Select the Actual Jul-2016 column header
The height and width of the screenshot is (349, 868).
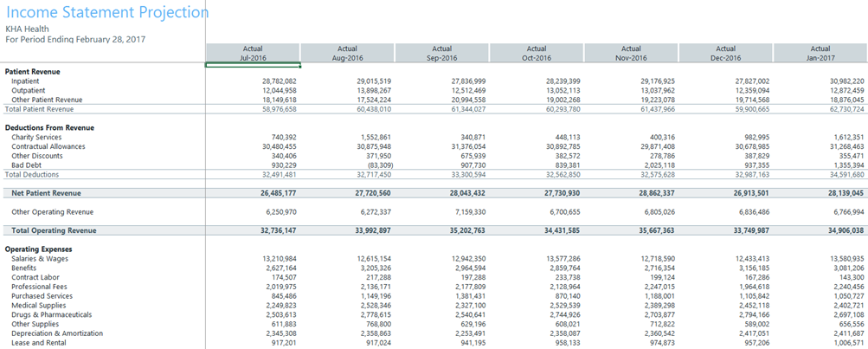point(253,53)
